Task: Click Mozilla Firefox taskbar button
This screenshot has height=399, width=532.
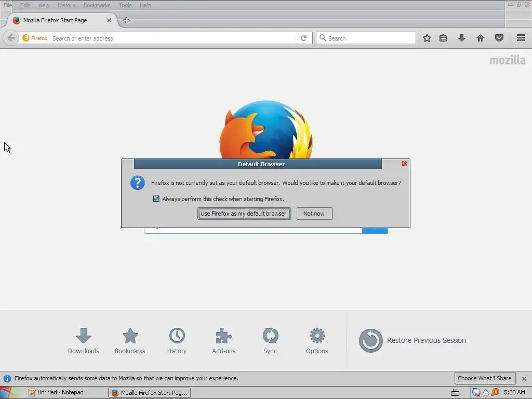Action: coord(150,393)
